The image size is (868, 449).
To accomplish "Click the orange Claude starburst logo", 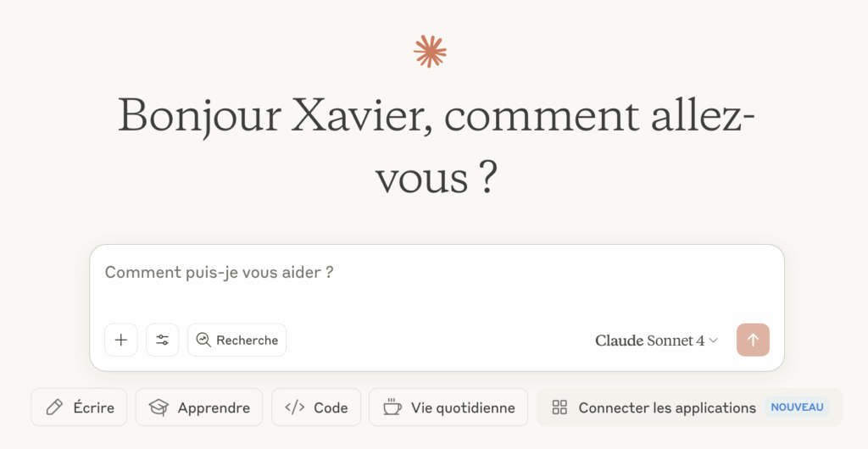I will pyautogui.click(x=430, y=52).
